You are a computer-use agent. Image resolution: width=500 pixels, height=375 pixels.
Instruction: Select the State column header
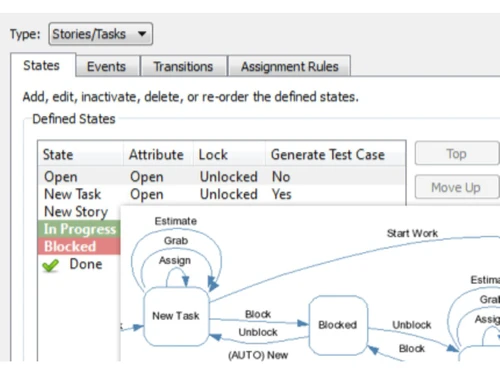coord(80,155)
